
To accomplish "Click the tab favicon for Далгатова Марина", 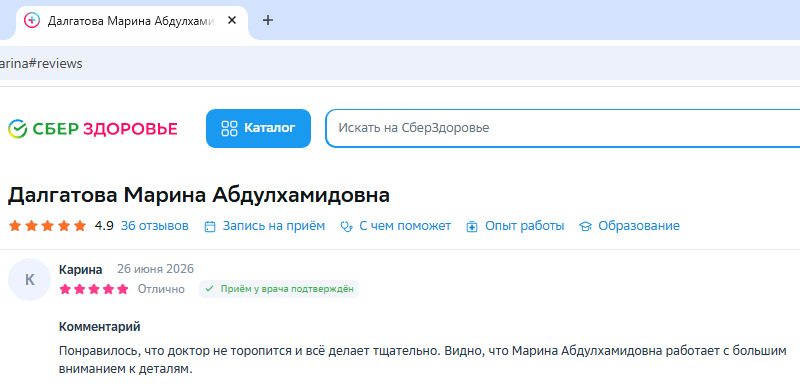I will point(32,20).
